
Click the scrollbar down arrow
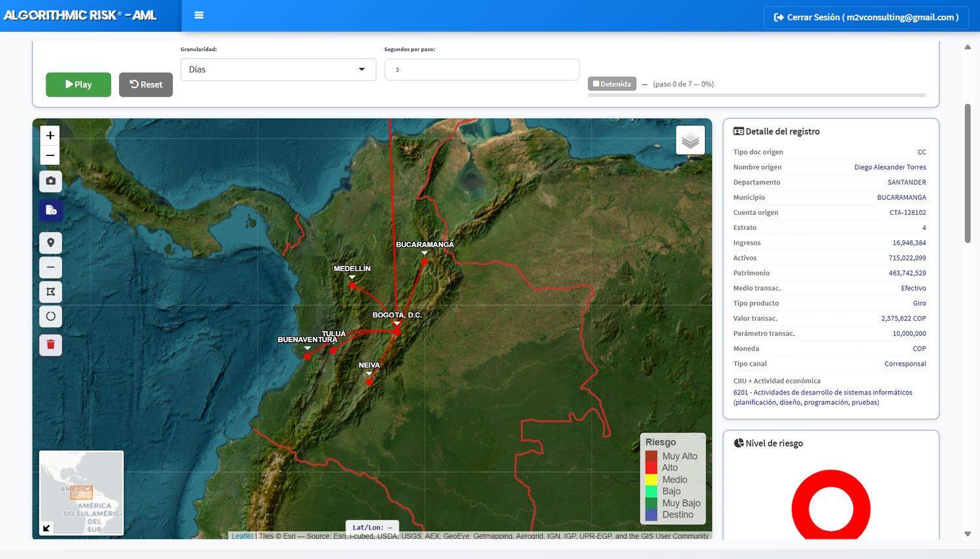(x=968, y=534)
